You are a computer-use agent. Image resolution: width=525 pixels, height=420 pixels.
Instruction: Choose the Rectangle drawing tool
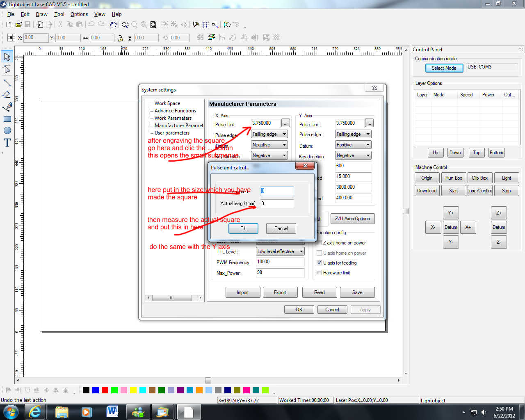point(7,119)
